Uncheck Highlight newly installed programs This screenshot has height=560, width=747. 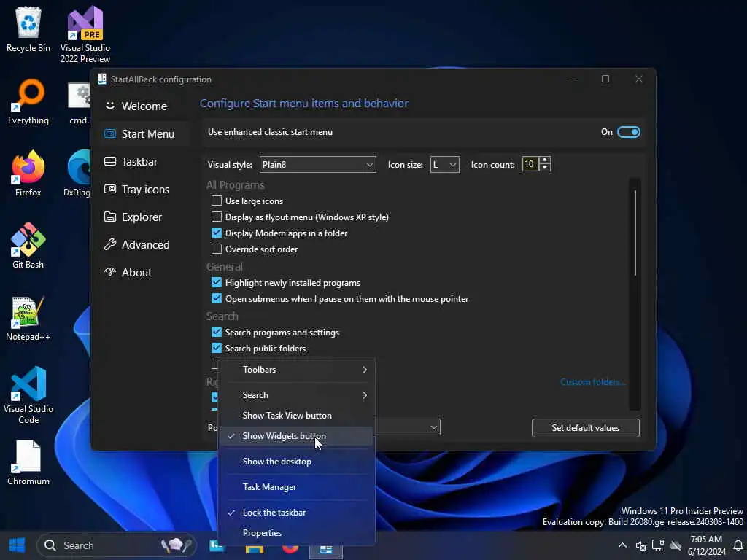[x=217, y=282]
